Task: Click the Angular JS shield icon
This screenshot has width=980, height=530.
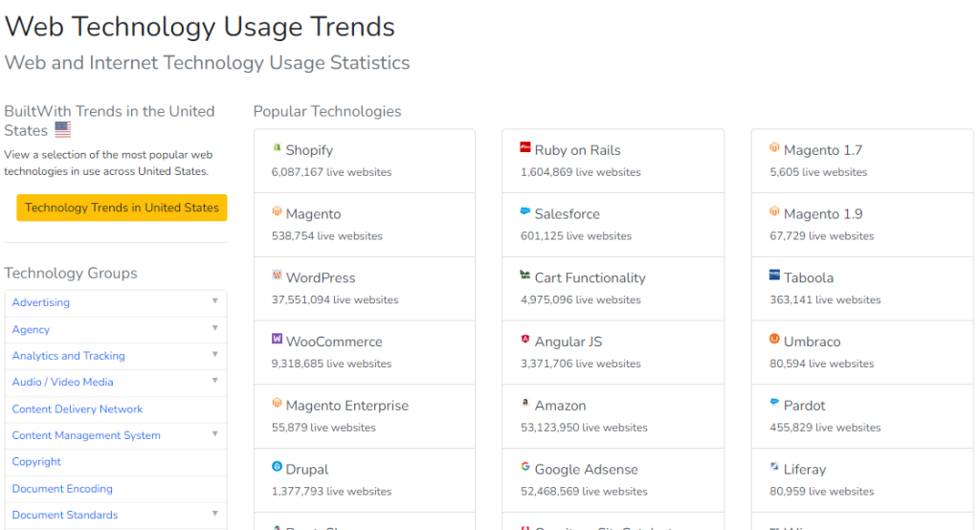Action: [x=525, y=339]
